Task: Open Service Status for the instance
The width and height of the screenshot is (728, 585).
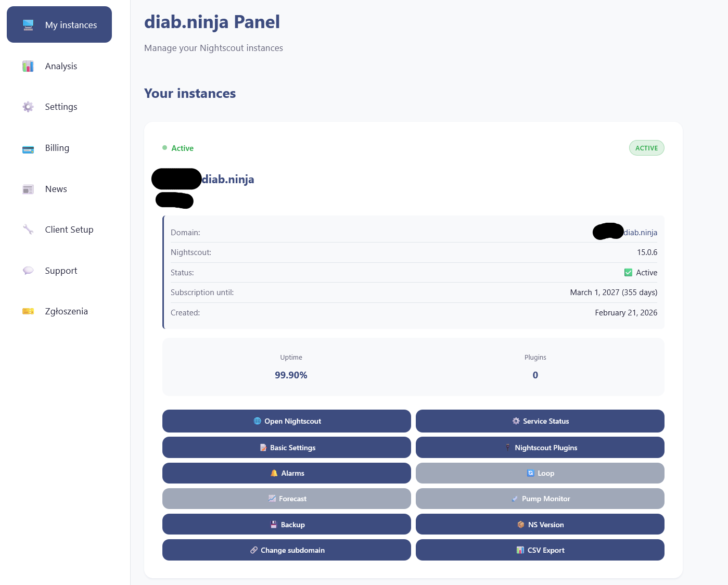Action: tap(540, 421)
